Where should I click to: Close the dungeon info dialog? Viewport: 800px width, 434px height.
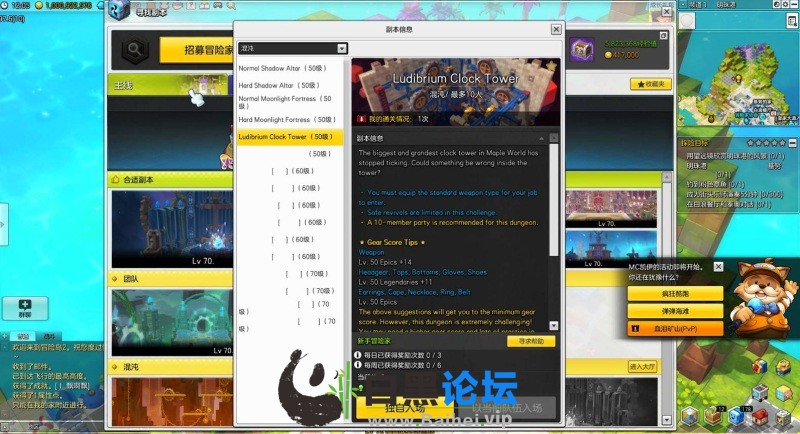click(x=556, y=30)
